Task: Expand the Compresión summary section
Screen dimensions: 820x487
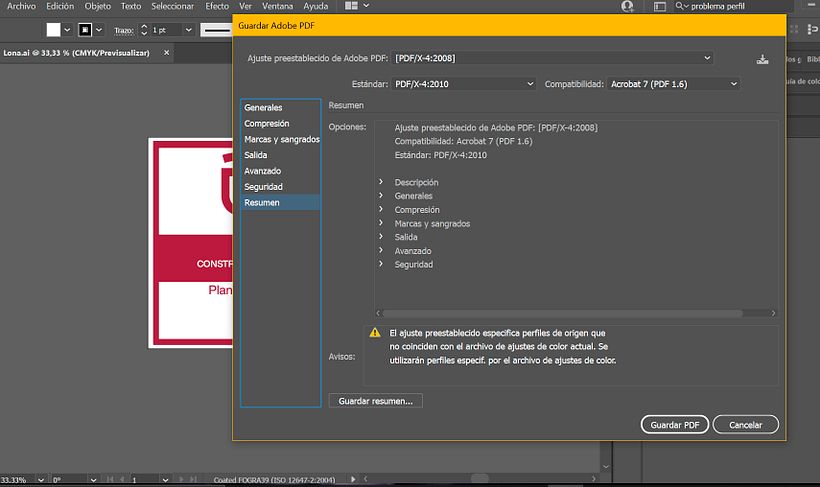Action: coord(381,209)
